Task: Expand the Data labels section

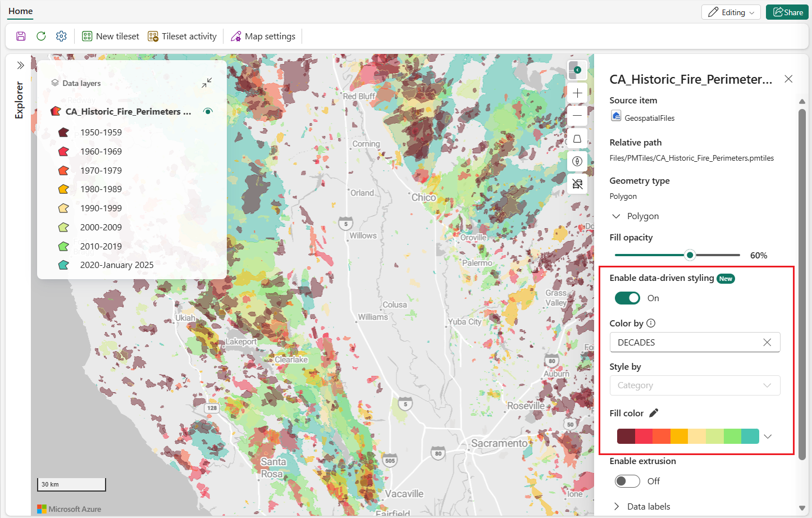Action: (616, 507)
